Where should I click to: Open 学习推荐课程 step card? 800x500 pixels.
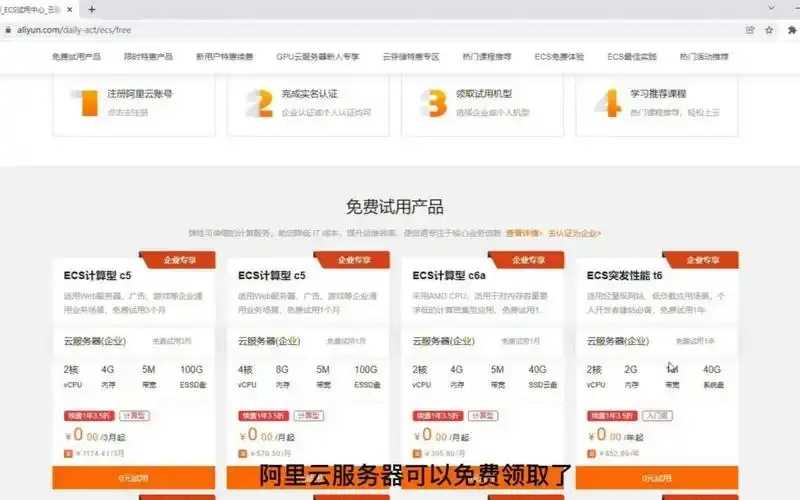tap(657, 105)
